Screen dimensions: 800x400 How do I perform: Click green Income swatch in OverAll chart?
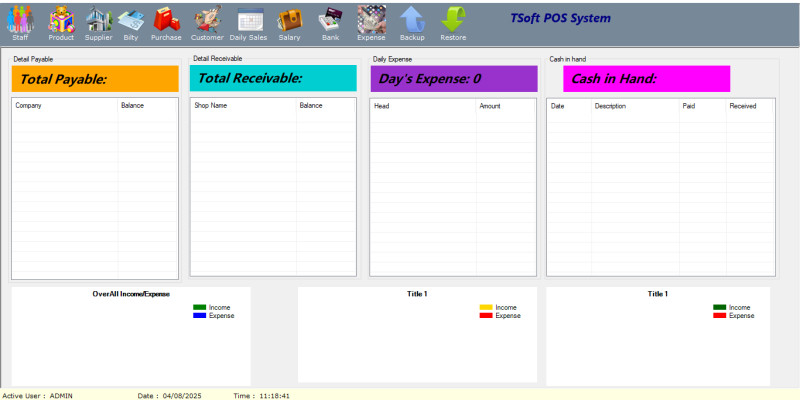199,307
